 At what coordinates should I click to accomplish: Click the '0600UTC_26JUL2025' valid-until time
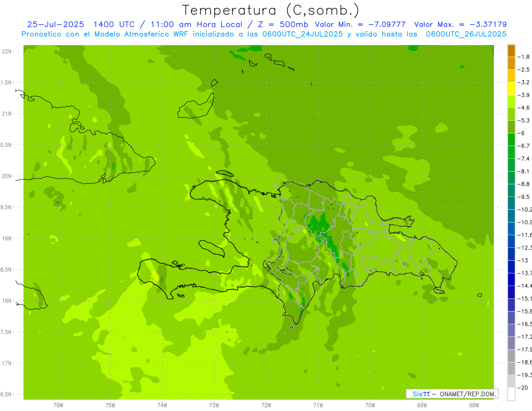pos(466,34)
